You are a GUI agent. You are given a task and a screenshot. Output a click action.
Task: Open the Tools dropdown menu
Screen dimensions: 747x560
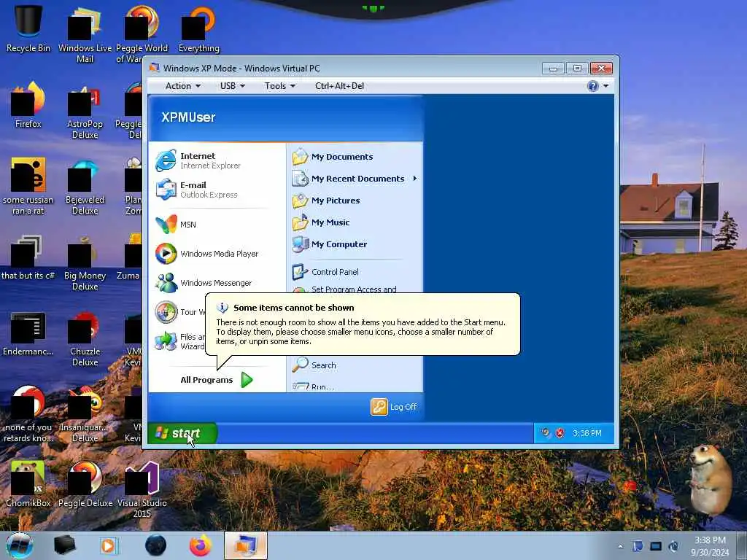280,86
